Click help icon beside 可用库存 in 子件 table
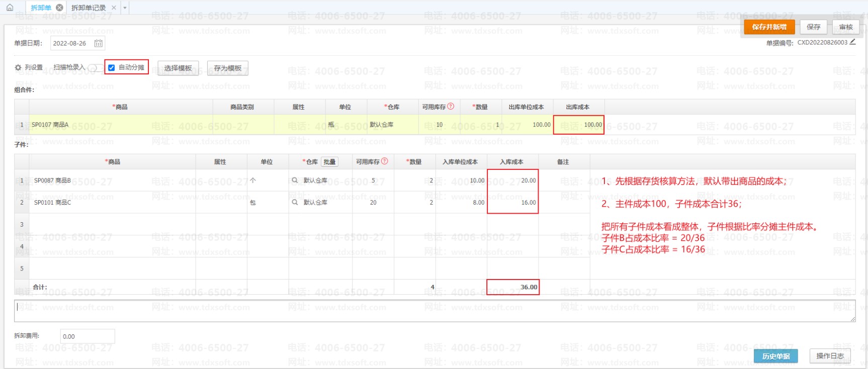 pos(385,161)
